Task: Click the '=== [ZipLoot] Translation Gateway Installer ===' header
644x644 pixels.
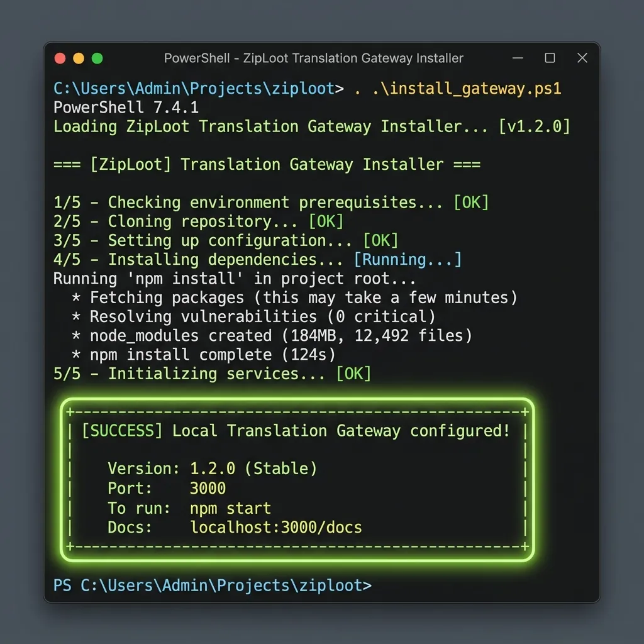Action: click(x=267, y=165)
